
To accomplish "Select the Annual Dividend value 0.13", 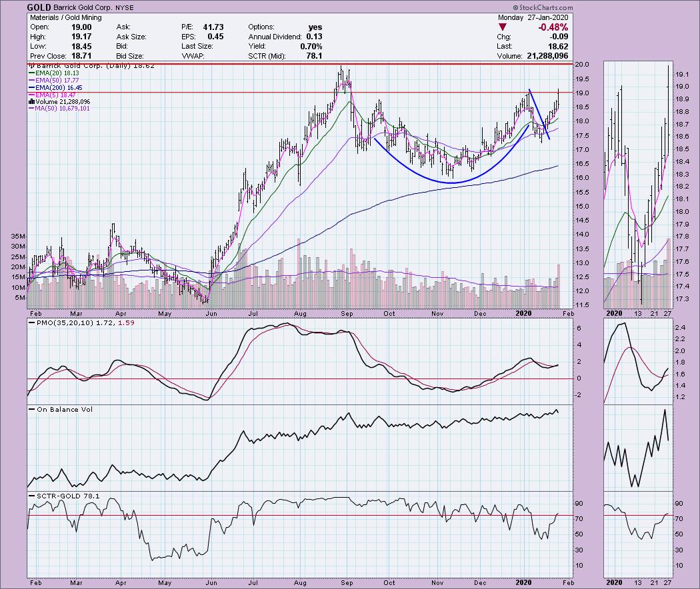I will (x=314, y=37).
